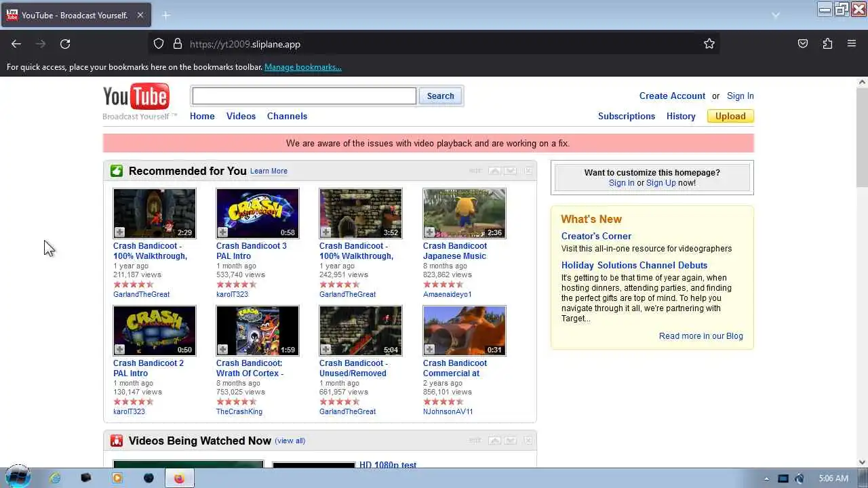Image resolution: width=868 pixels, height=488 pixels.
Task: Open the 2:29 Crash Bandicoot walkthrough thumbnail
Action: point(155,213)
